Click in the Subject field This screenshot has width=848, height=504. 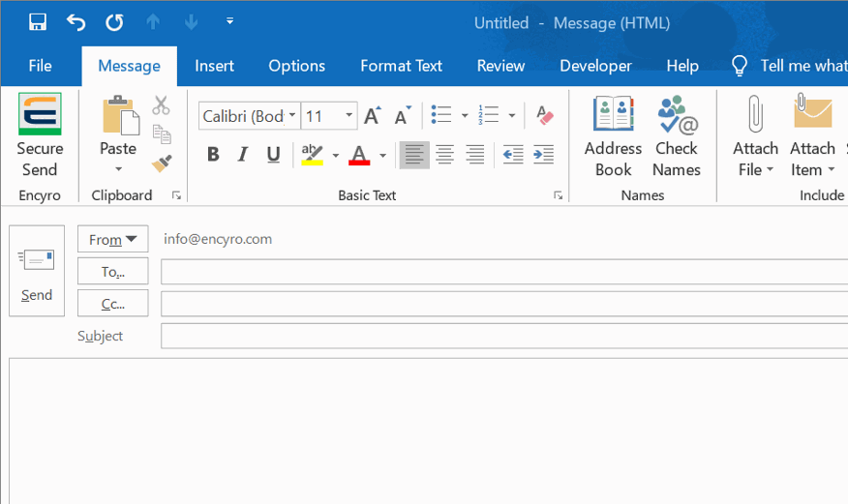coord(504,336)
